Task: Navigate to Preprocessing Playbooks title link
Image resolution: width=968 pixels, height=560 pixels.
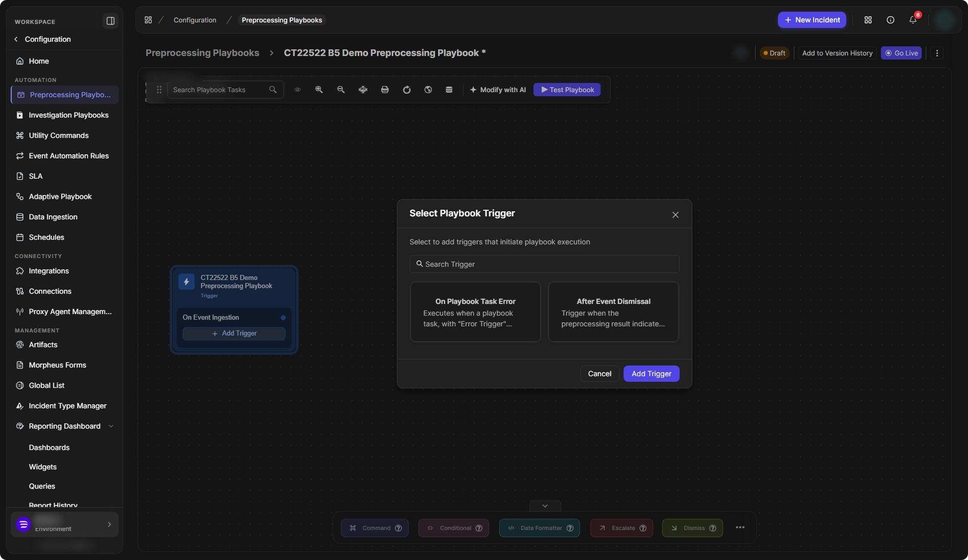Action: tap(202, 53)
